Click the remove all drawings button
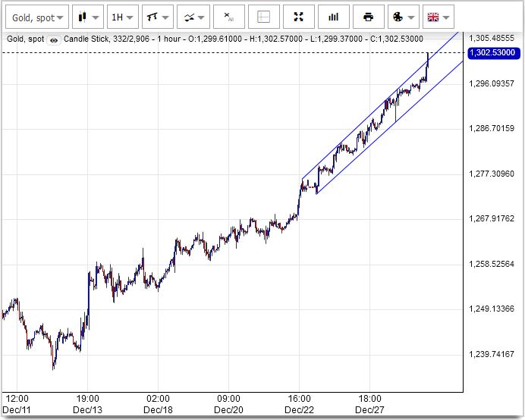The height and width of the screenshot is (420, 525). coord(229,16)
